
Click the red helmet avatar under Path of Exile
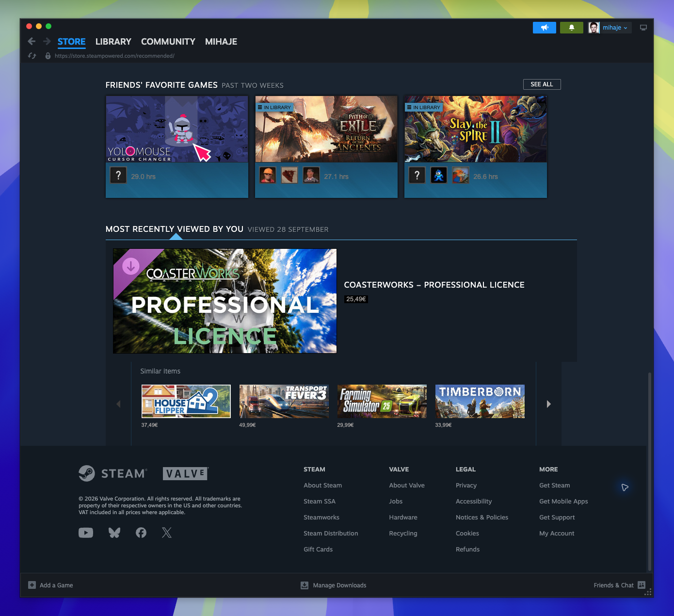tap(268, 175)
